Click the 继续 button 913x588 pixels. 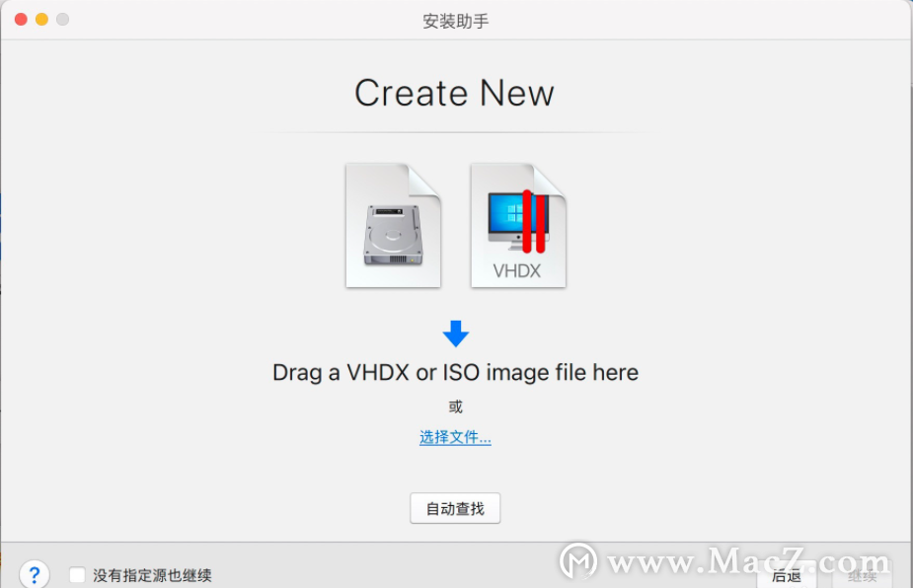coord(863,576)
